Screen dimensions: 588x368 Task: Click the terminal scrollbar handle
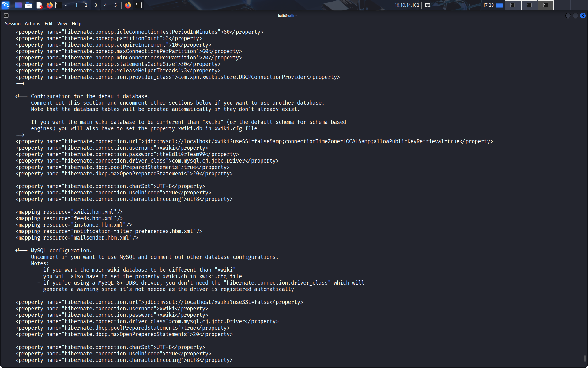click(x=585, y=358)
